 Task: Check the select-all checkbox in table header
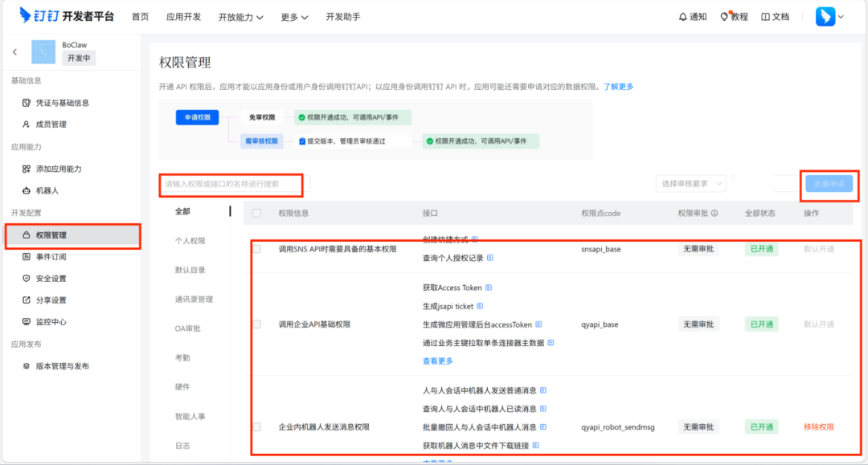tap(255, 211)
